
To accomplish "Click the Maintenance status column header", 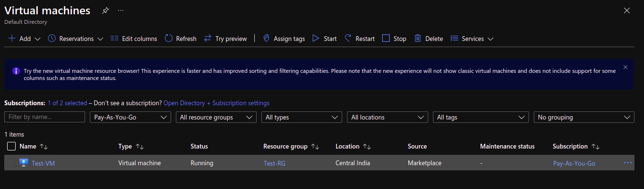I will click(x=508, y=147).
